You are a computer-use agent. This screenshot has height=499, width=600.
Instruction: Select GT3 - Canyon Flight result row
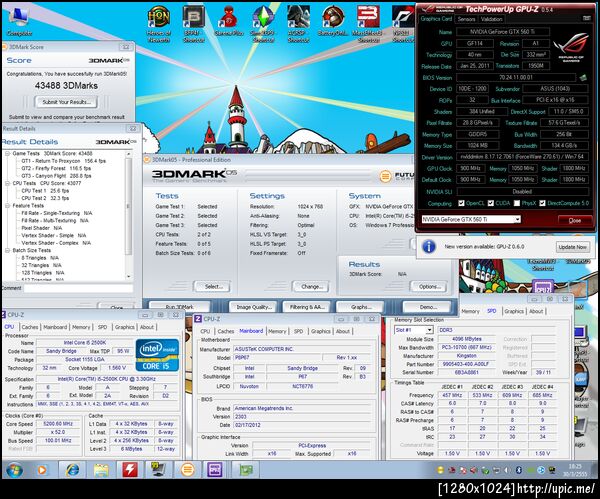pyautogui.click(x=56, y=176)
